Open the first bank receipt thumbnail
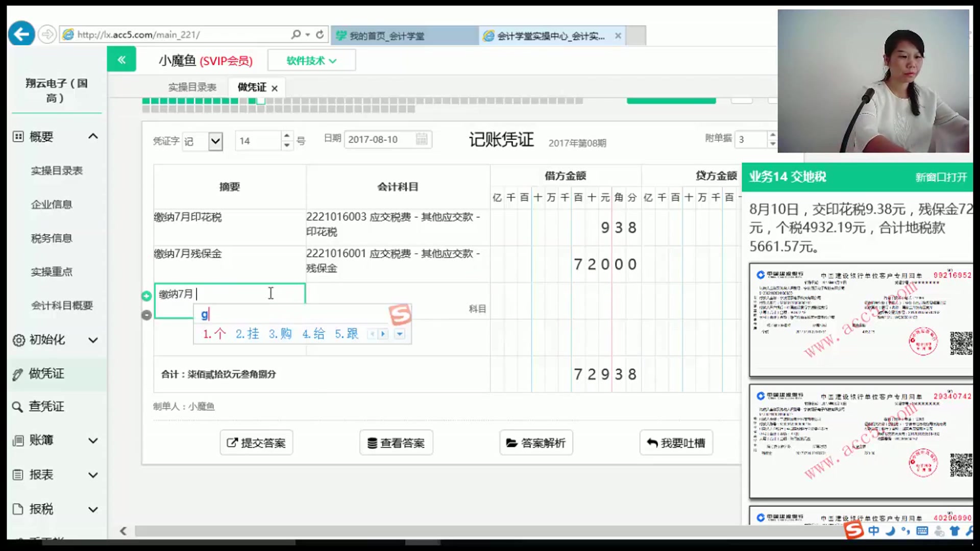Image resolution: width=980 pixels, height=551 pixels. pyautogui.click(x=861, y=320)
